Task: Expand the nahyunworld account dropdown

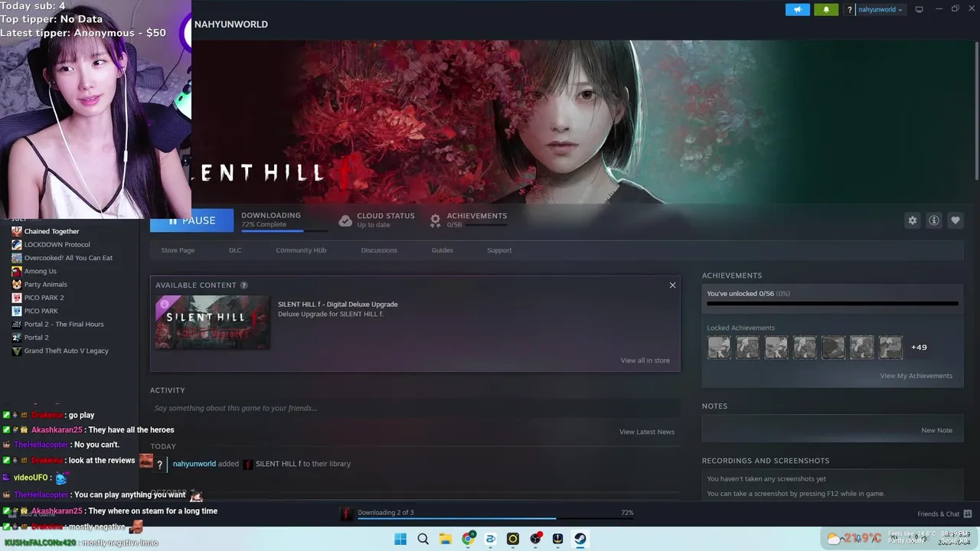Action: point(880,10)
